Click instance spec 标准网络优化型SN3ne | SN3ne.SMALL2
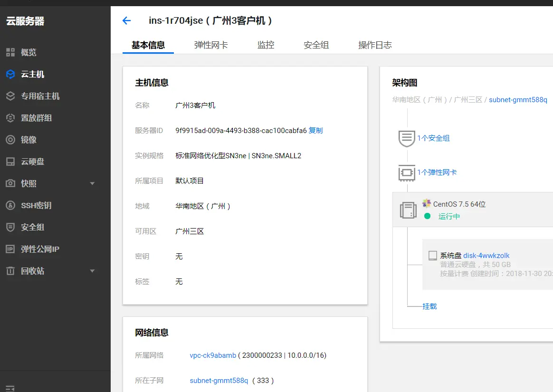Image resolution: width=553 pixels, height=392 pixels. [x=238, y=155]
